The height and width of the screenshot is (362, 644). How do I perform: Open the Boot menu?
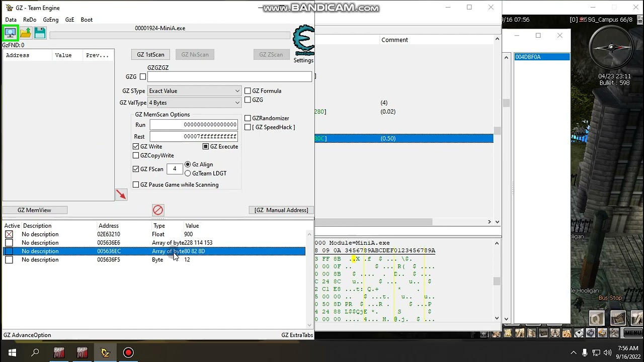tap(87, 20)
